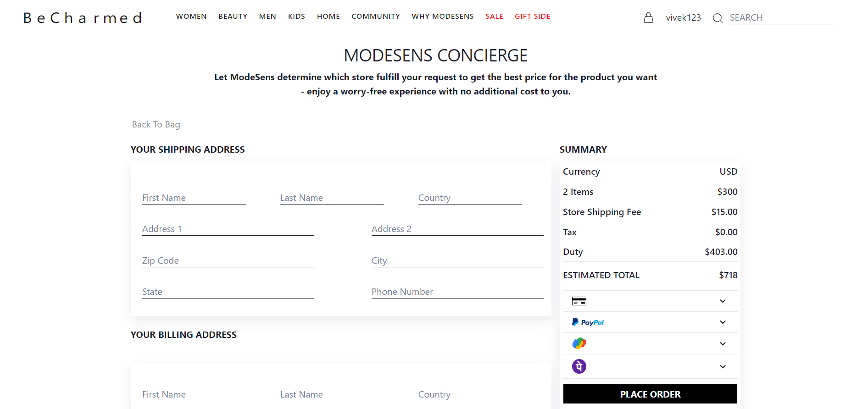Go Back To Bag
The width and height of the screenshot is (868, 409).
pyautogui.click(x=156, y=124)
